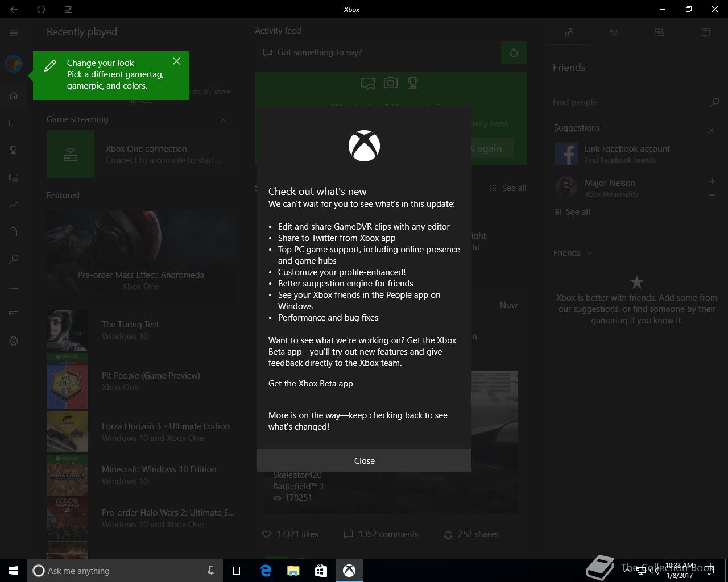Click the Find people magnifier icon
This screenshot has height=582, width=728.
point(714,102)
